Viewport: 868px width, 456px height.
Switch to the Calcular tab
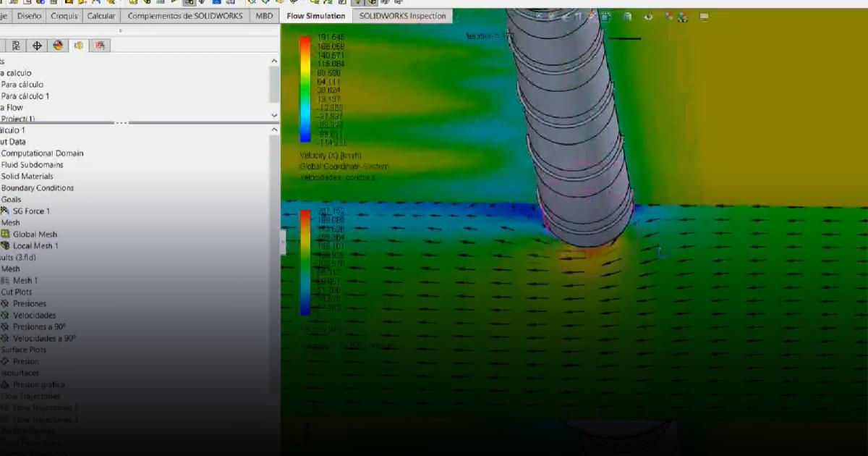pos(101,15)
